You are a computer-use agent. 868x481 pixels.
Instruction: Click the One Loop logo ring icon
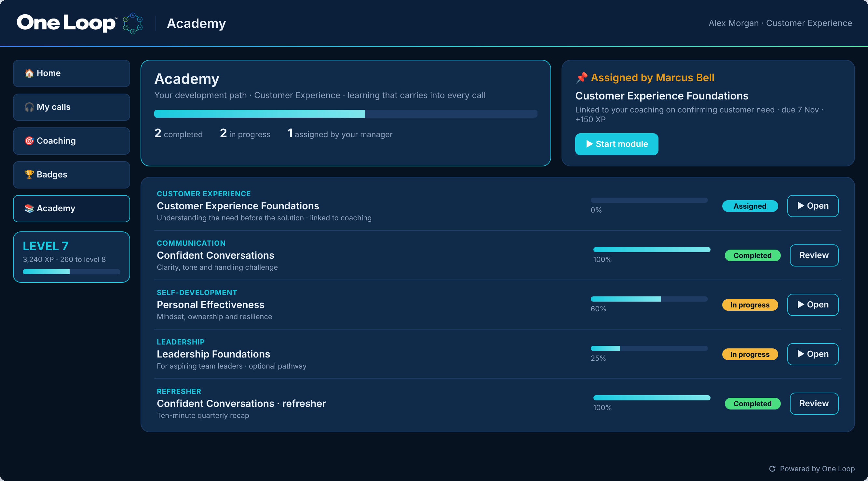[132, 23]
